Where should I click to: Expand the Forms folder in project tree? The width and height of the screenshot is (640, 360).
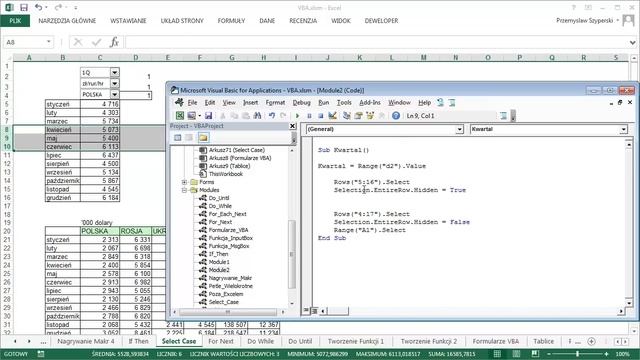click(x=184, y=182)
